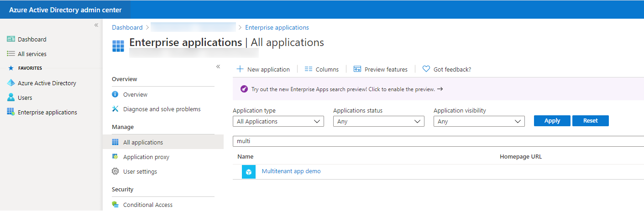Click the Users person icon
Image resolution: width=644 pixels, height=211 pixels.
pyautogui.click(x=11, y=98)
